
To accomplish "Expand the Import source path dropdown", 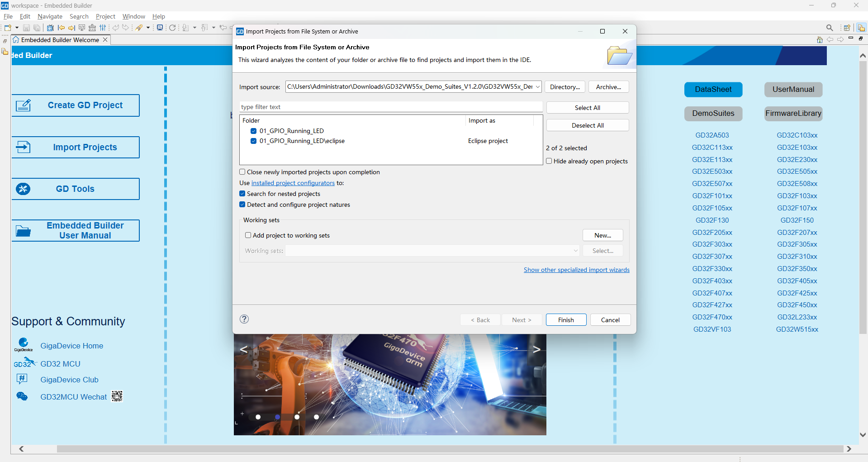I will tap(537, 87).
